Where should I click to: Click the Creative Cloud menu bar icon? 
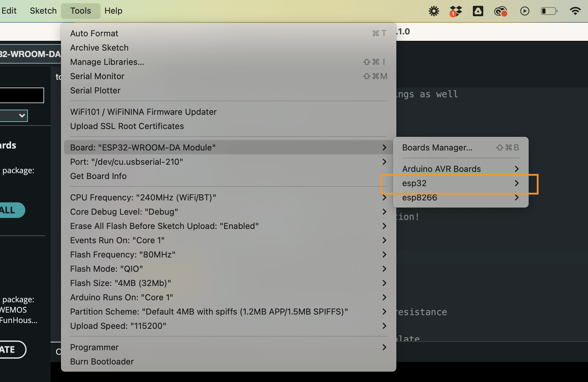[x=500, y=11]
